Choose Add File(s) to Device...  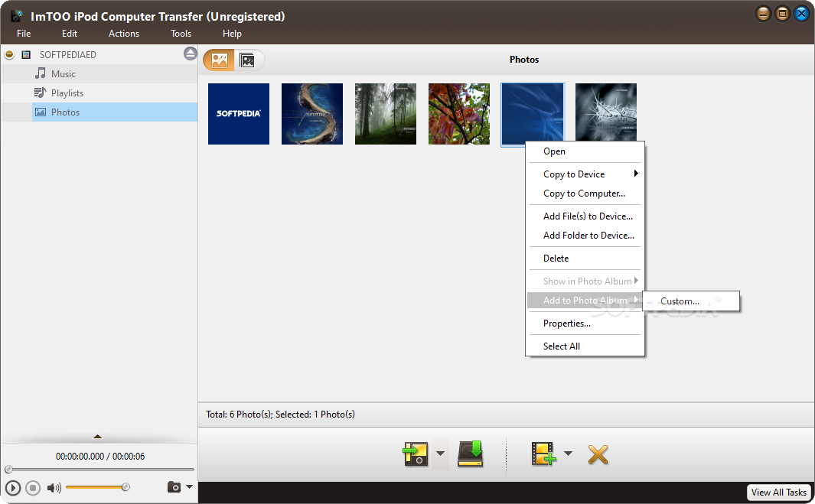(585, 216)
